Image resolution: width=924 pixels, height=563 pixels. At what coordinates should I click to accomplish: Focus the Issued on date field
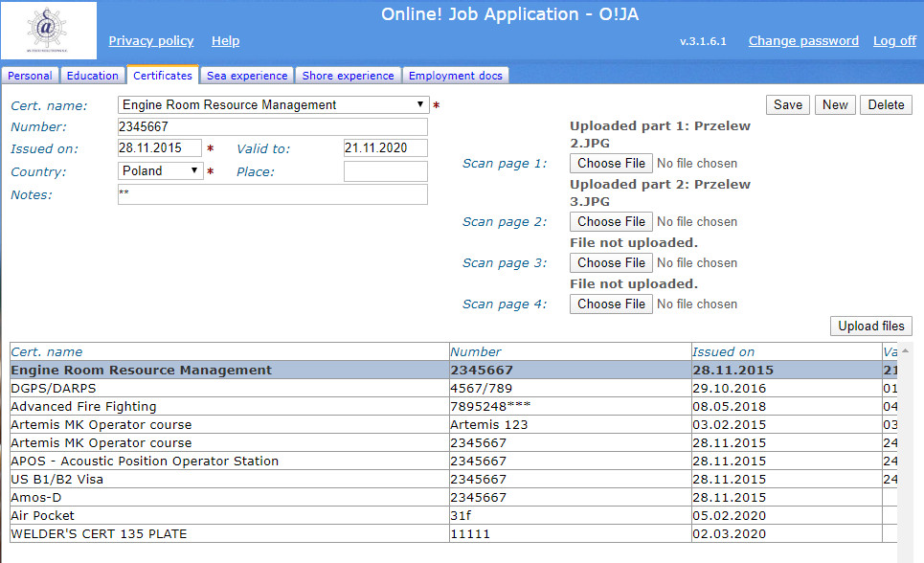pos(160,148)
